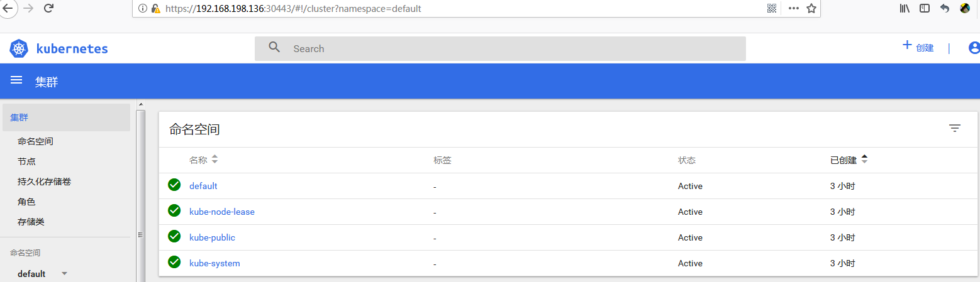Viewport: 980px width, 282px height.
Task: Click the plus create icon
Action: (907, 45)
